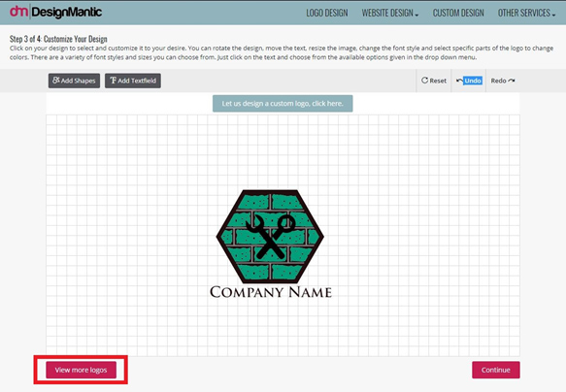The width and height of the screenshot is (566, 392).
Task: Select the green brick hexagon graphic
Action: [x=270, y=236]
